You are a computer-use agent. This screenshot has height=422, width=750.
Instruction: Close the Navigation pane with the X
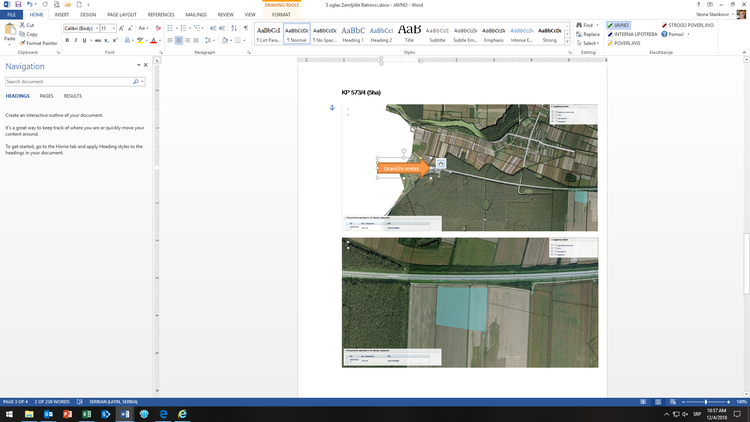(x=145, y=66)
